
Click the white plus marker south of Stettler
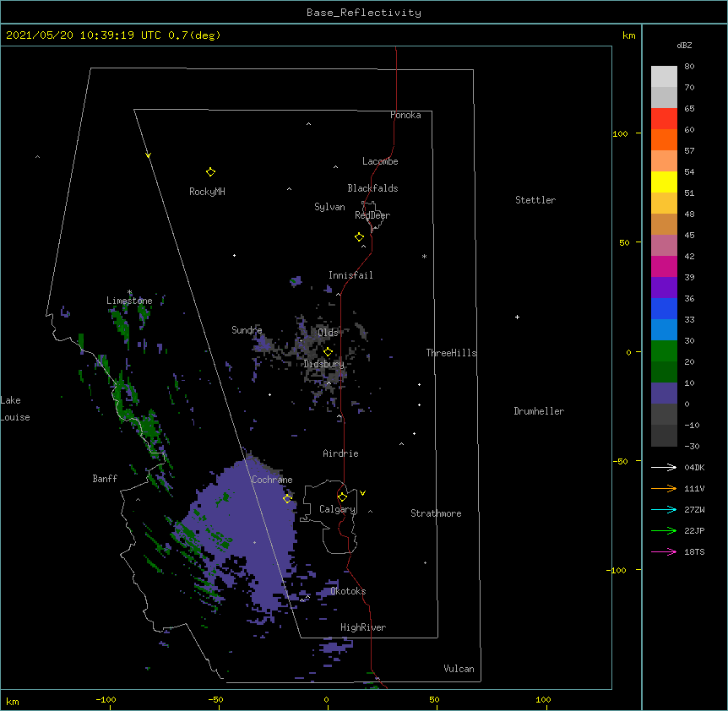517,317
